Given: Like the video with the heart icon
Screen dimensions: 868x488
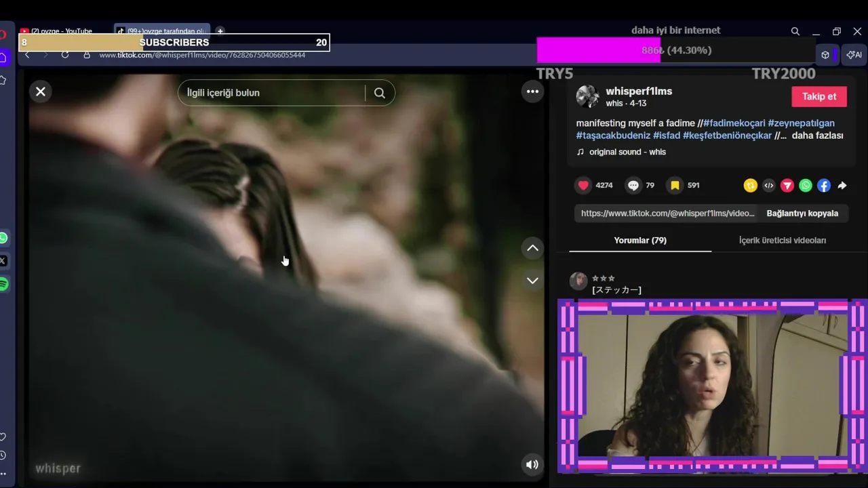Looking at the screenshot, I should [x=583, y=185].
